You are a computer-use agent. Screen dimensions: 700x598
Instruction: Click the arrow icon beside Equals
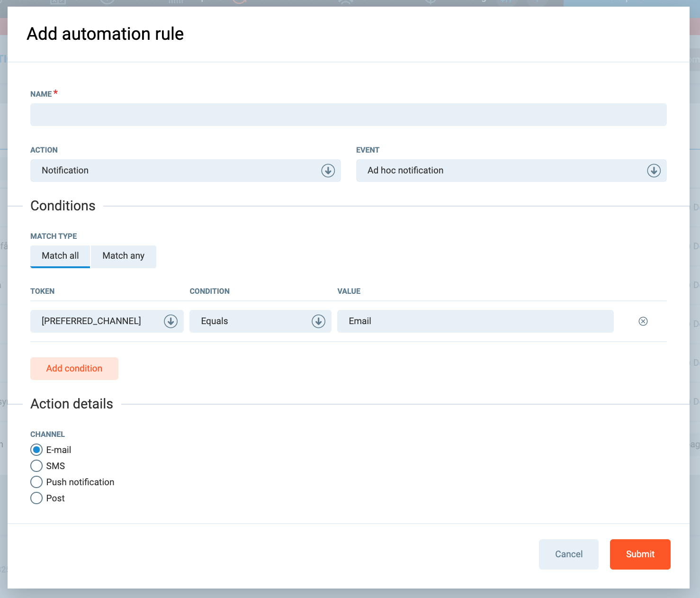pyautogui.click(x=318, y=321)
